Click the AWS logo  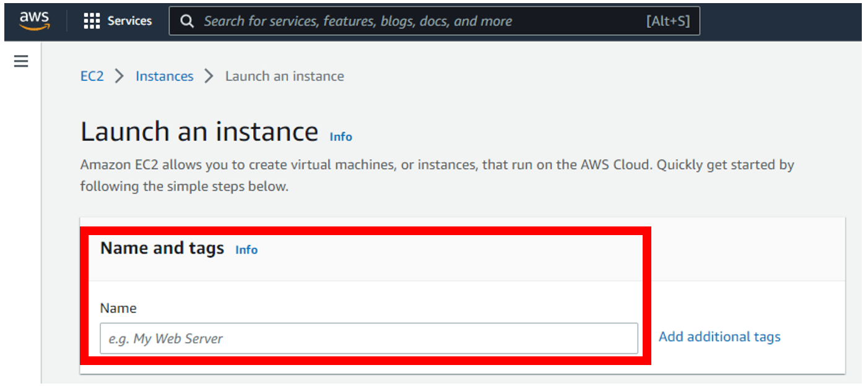click(x=33, y=20)
